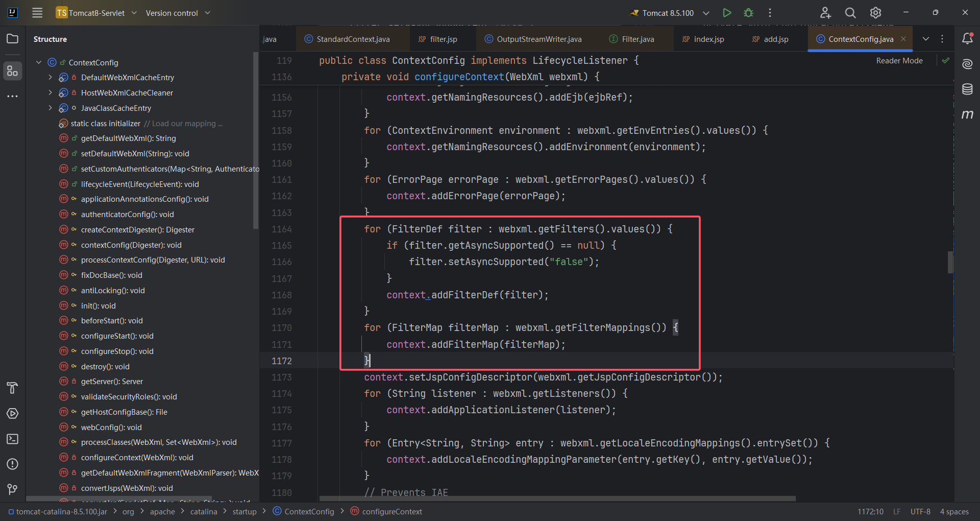Select lifecycleEvent(LifecycleEvent) in Structure
The image size is (980, 521).
140,184
